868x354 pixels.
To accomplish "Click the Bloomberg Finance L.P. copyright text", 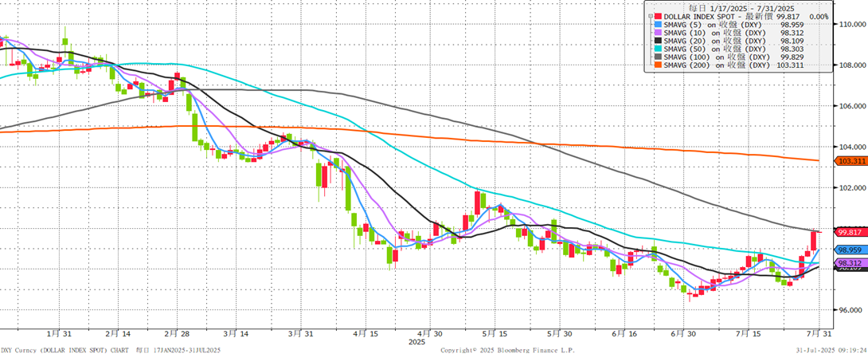I will click(x=507, y=350).
